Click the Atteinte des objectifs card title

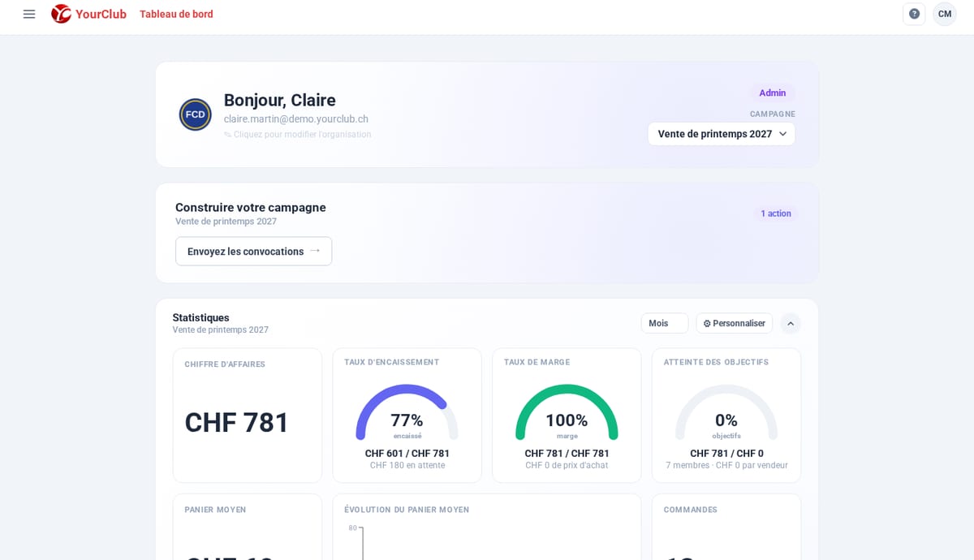[716, 362]
